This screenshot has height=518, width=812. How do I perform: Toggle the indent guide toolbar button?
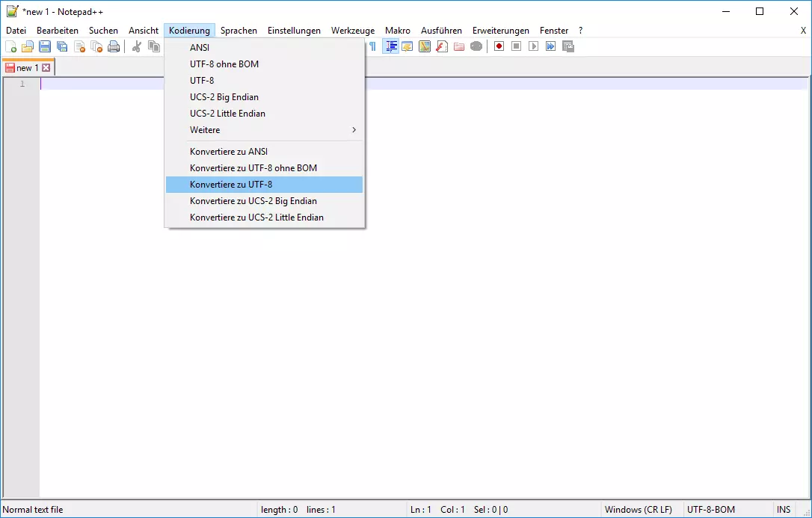[390, 46]
